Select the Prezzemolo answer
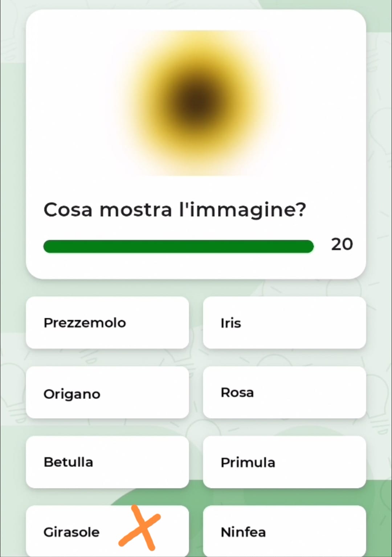The height and width of the screenshot is (557, 392). click(107, 323)
